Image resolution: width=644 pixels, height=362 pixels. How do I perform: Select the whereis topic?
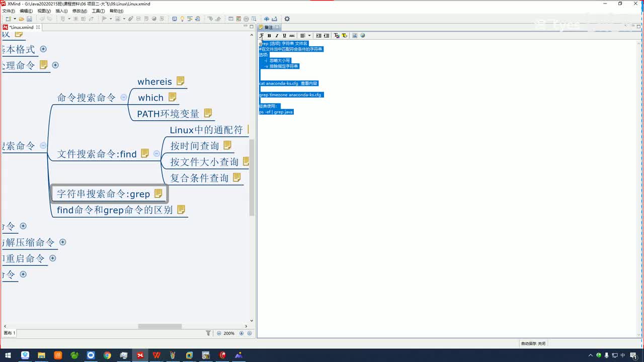coord(154,81)
